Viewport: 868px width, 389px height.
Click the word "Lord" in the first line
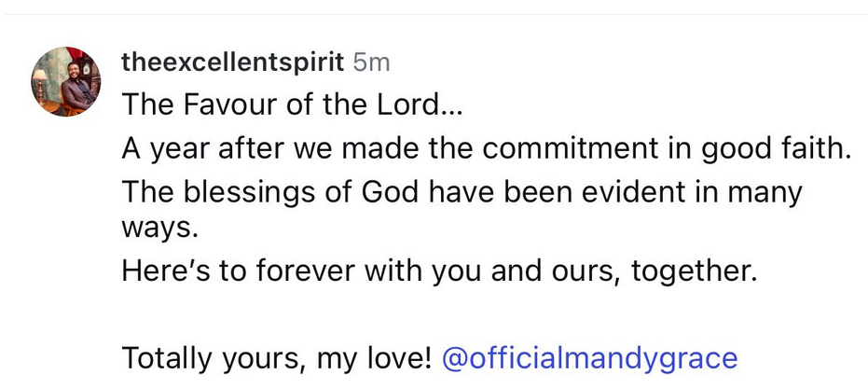click(x=414, y=104)
